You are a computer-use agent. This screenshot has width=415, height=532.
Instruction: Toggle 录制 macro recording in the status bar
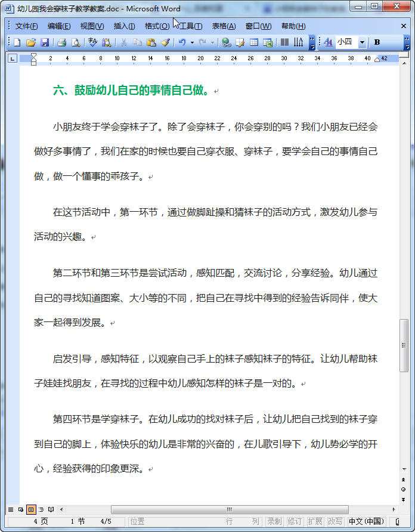tap(274, 521)
